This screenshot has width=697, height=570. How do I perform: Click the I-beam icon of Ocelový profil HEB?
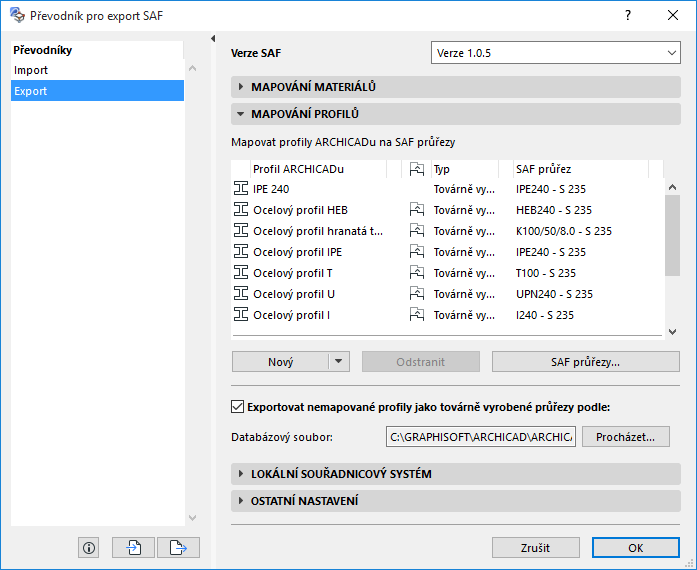(x=240, y=209)
